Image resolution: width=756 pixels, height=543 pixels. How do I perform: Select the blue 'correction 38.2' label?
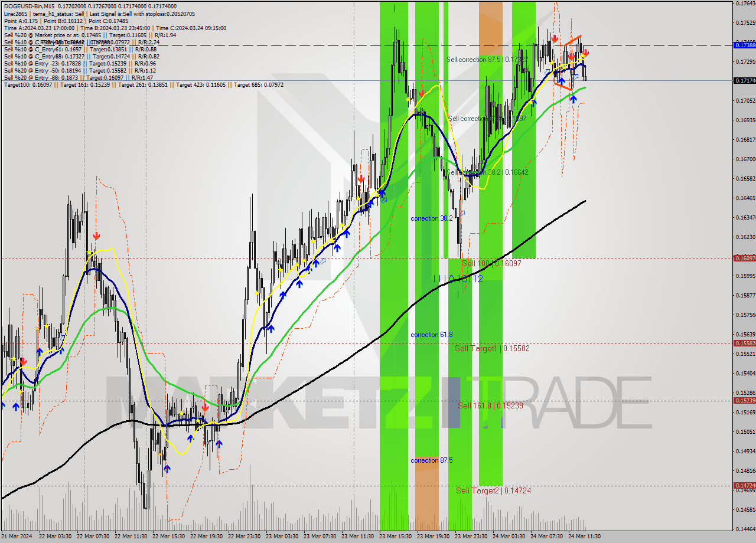pos(432,218)
